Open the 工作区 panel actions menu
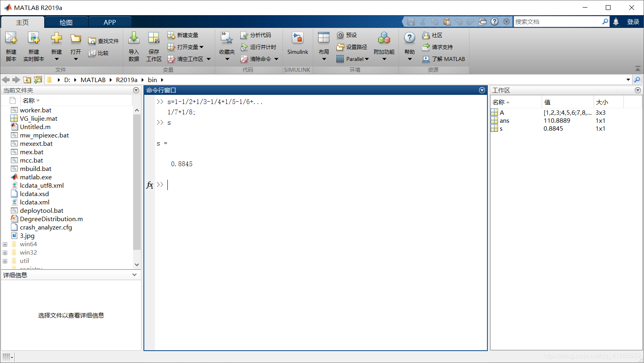 click(638, 90)
